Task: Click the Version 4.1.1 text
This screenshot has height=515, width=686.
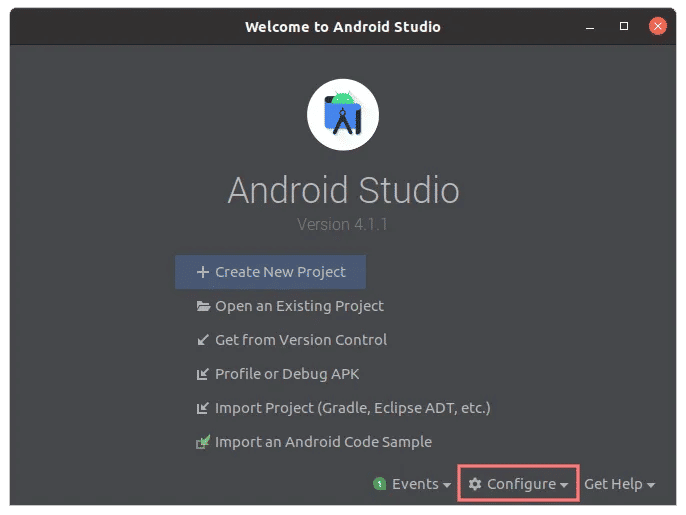Action: (343, 224)
